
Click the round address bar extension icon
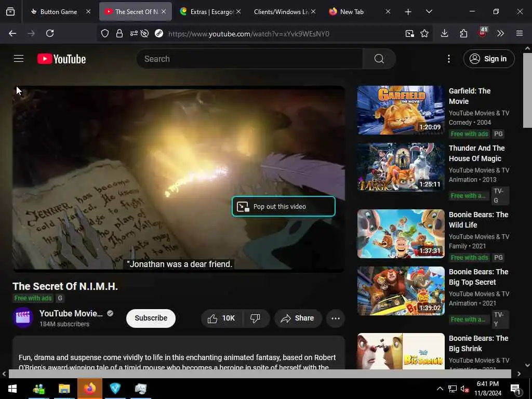[159, 33]
